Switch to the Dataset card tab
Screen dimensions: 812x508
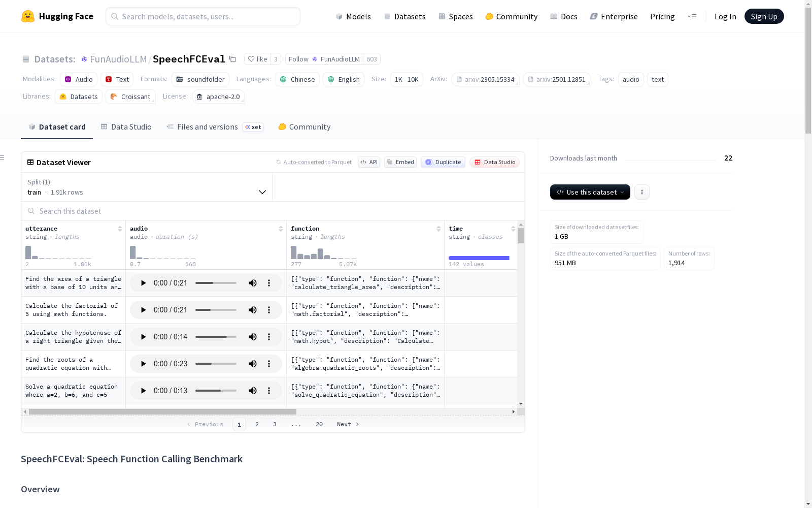pyautogui.click(x=57, y=127)
